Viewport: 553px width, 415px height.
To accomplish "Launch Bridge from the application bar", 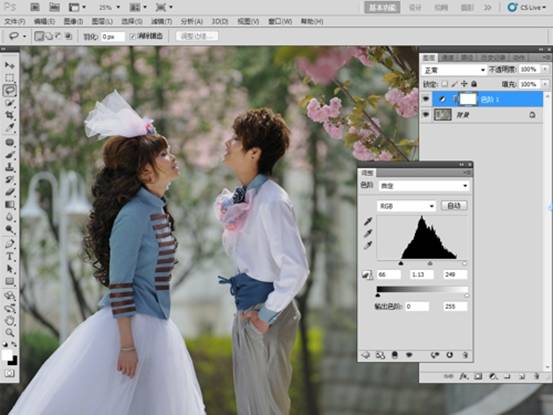I will (x=35, y=7).
